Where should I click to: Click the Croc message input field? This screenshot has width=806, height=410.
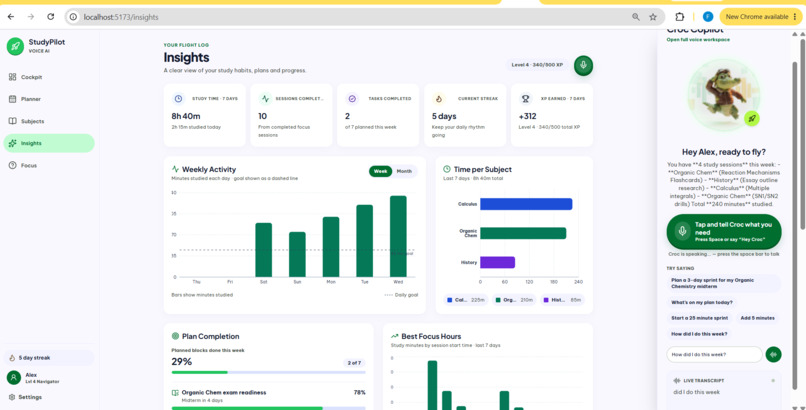click(714, 355)
